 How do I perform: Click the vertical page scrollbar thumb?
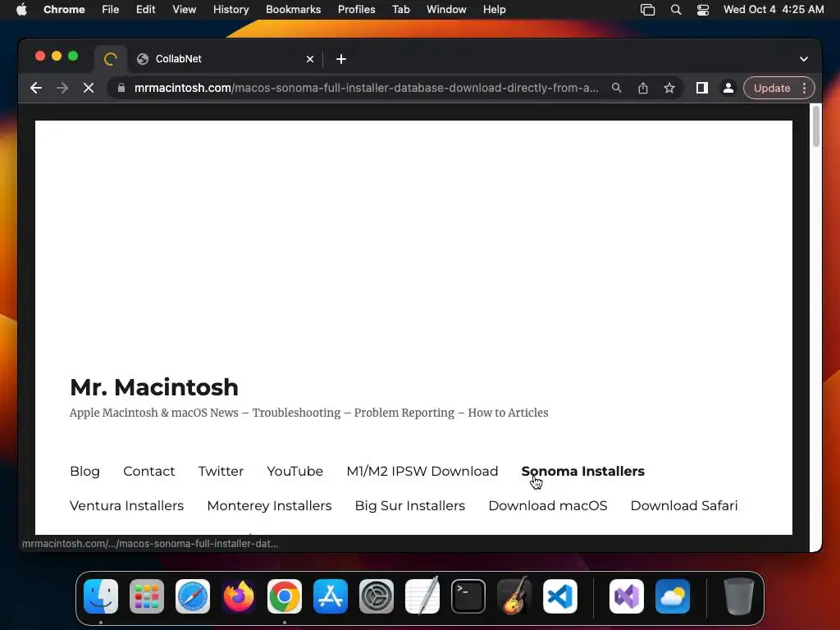point(816,126)
